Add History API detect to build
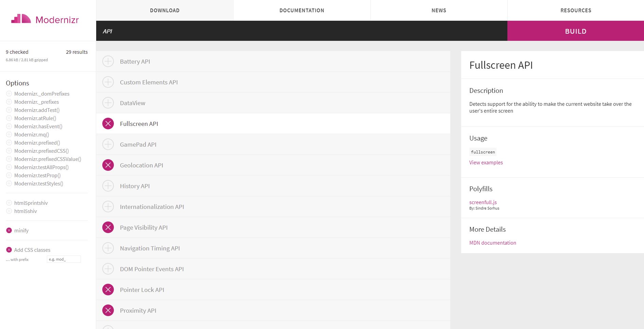 pos(108,186)
